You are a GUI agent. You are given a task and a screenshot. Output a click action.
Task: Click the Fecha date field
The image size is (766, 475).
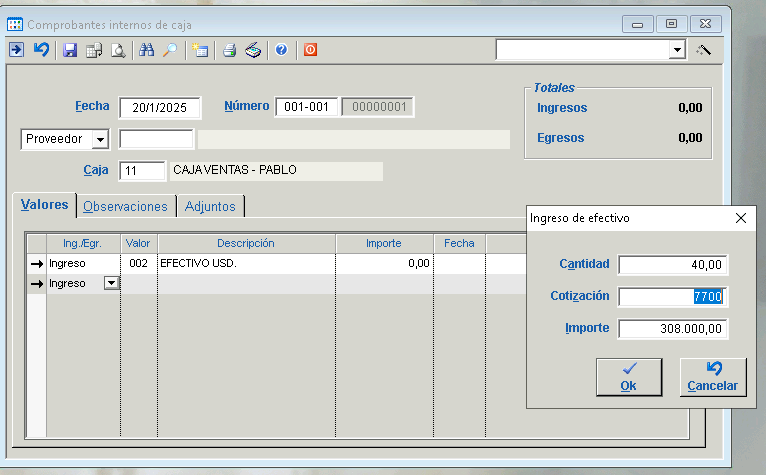coord(160,108)
